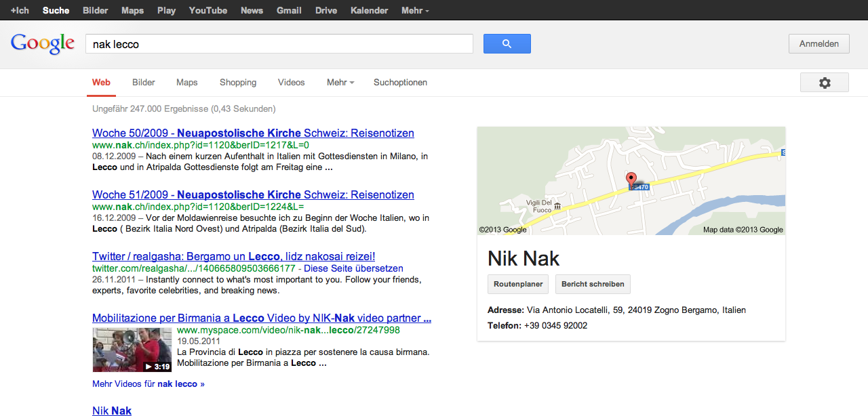The height and width of the screenshot is (416, 868).
Task: Expand the Mehr dropdown under search tabs
Action: point(340,83)
